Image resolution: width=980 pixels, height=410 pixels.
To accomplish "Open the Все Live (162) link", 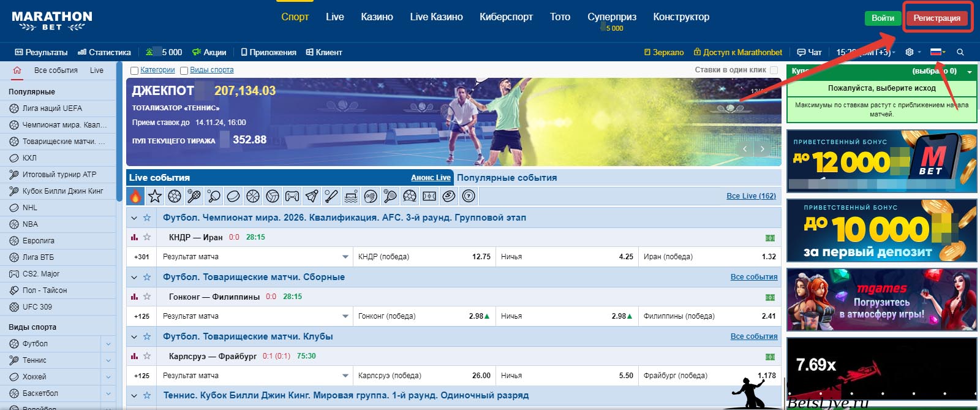I will click(751, 196).
